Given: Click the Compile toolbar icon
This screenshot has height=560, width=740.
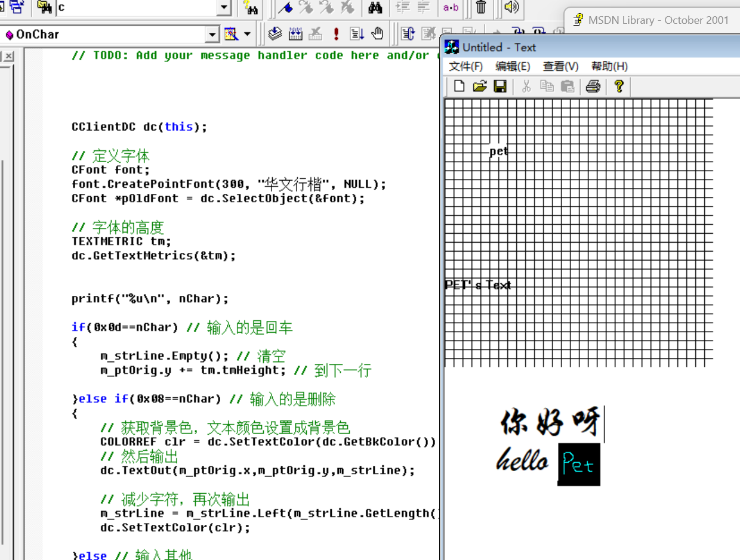Looking at the screenshot, I should (275, 34).
